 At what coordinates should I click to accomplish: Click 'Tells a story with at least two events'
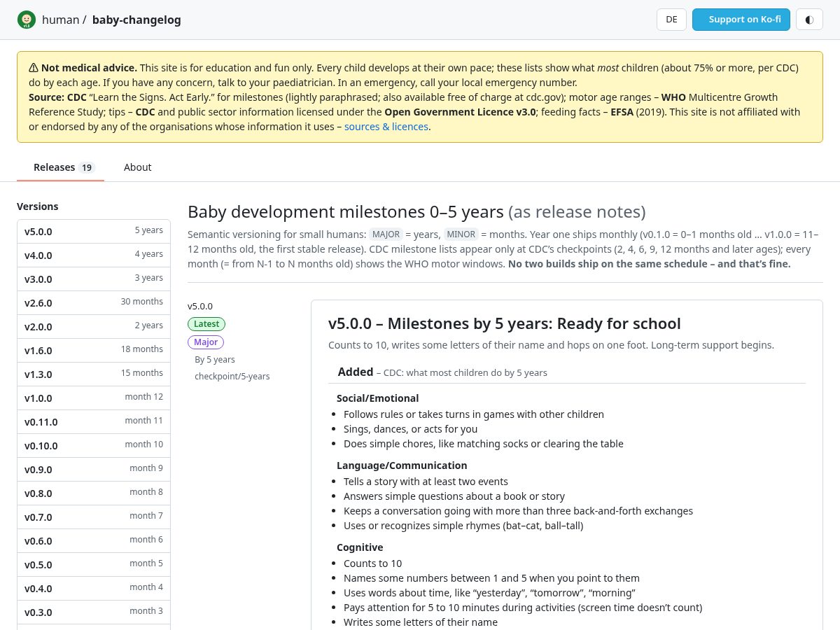(x=426, y=482)
